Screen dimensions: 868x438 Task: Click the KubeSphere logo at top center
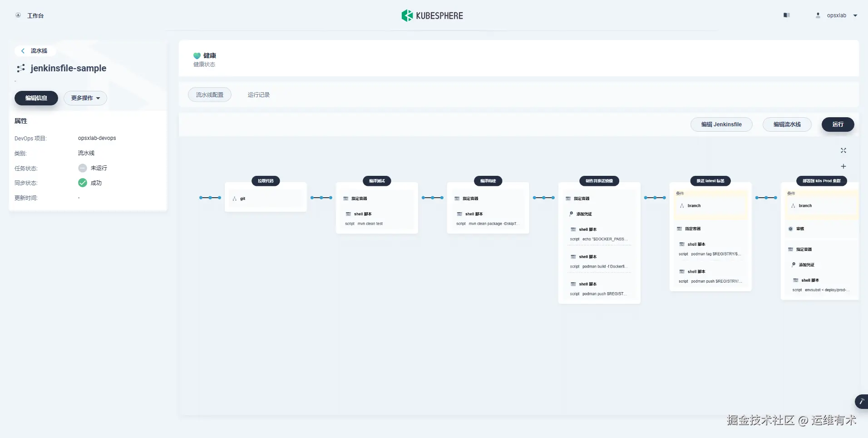click(x=432, y=15)
